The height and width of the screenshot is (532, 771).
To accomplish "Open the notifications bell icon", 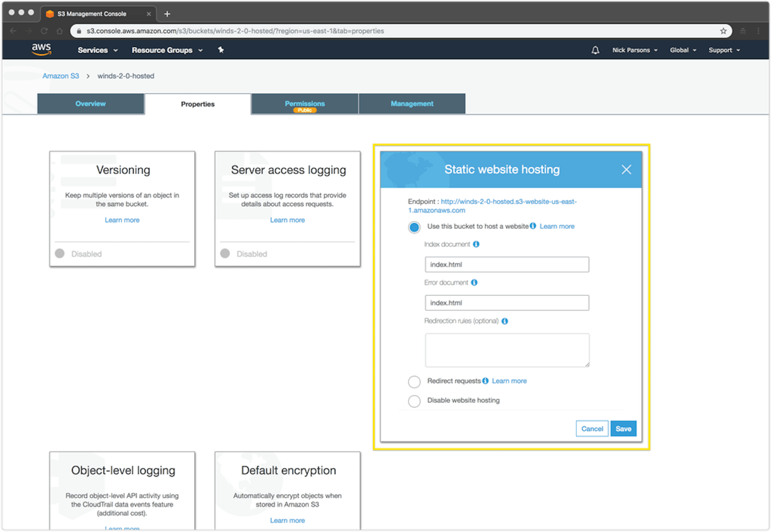I will point(595,50).
